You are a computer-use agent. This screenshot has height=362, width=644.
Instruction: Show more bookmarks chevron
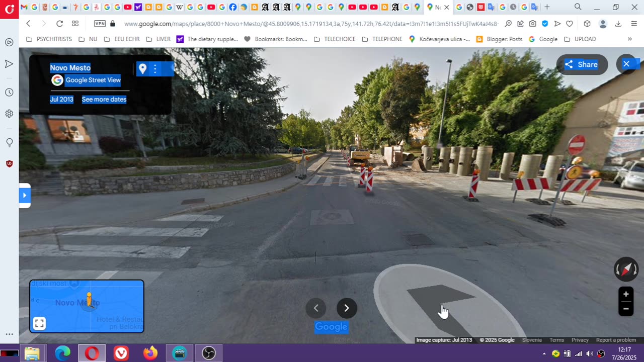pyautogui.click(x=629, y=39)
